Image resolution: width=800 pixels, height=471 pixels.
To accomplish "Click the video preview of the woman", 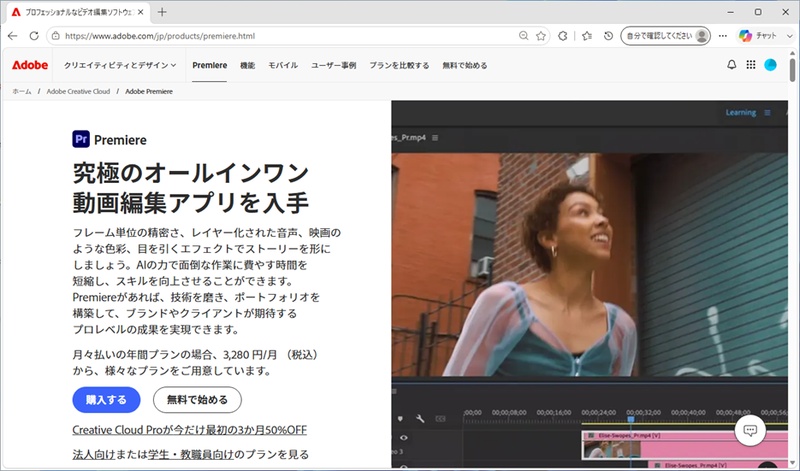I will (589, 264).
